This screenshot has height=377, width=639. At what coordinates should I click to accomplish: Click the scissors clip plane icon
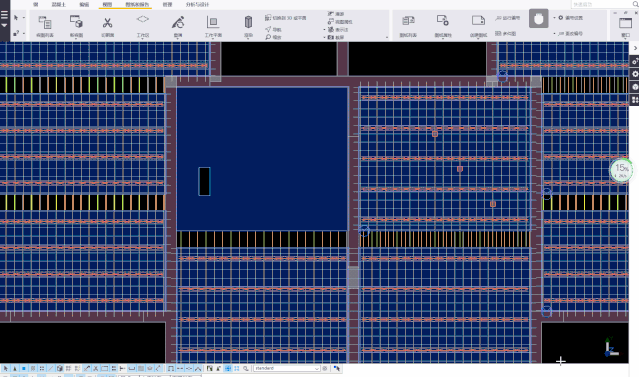click(x=108, y=25)
